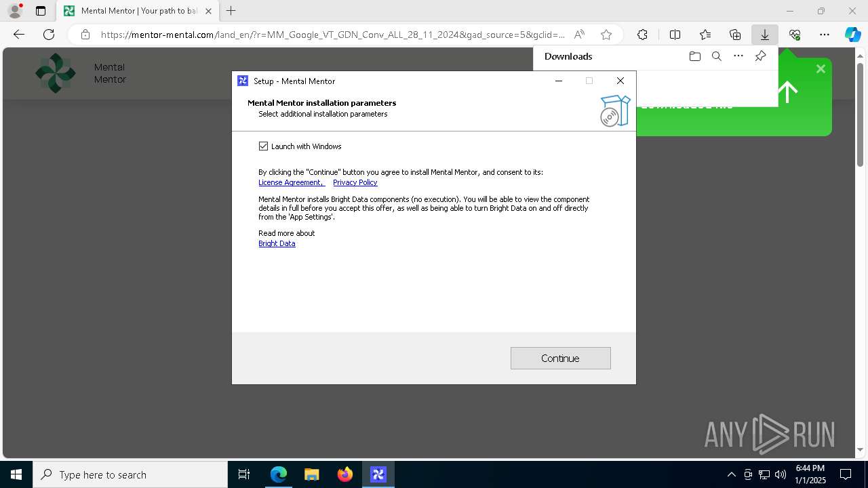Add page to favorites star icon
The width and height of the screenshot is (868, 488).
606,35
